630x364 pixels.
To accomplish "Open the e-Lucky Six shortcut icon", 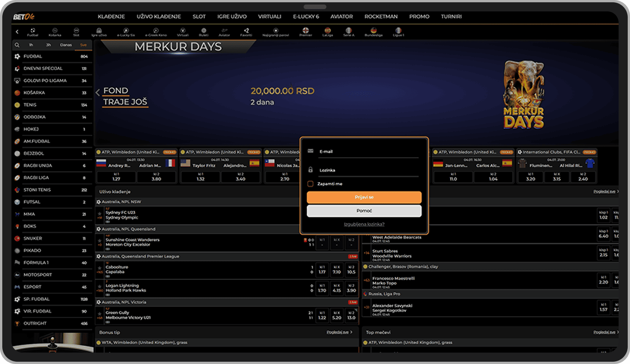I will coord(126,32).
